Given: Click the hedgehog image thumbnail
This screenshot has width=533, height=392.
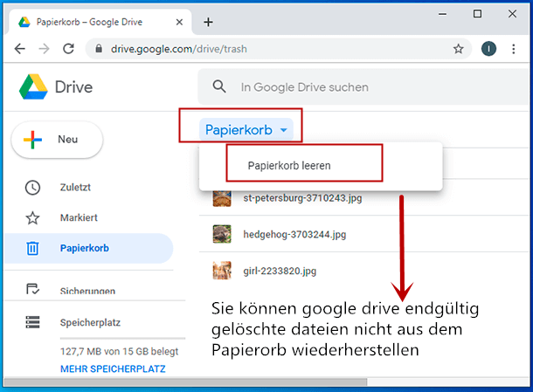Looking at the screenshot, I should point(222,234).
